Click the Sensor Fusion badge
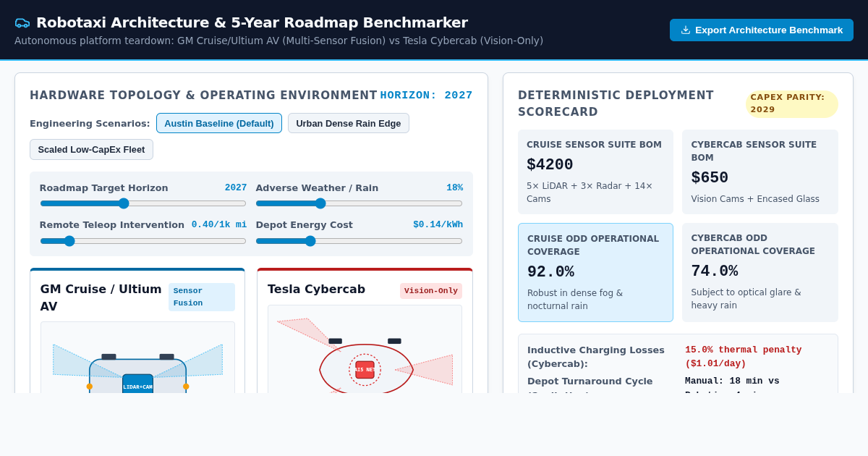The width and height of the screenshot is (868, 456). 202,297
